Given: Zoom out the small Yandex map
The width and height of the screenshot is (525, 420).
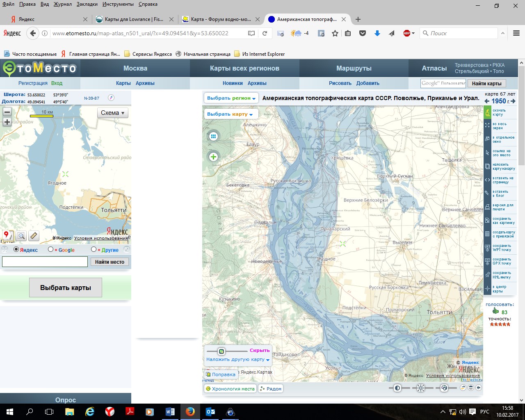Looking at the screenshot, I should (7, 112).
